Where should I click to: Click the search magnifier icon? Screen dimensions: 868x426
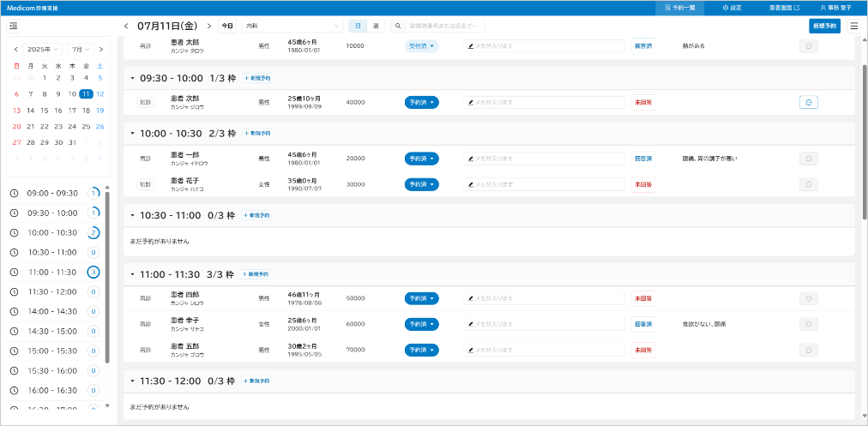398,26
